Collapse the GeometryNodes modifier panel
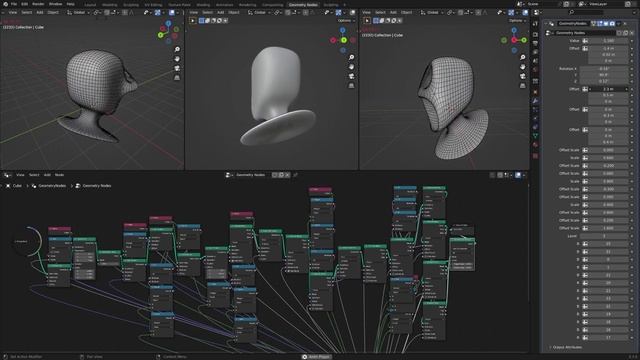Image resolution: width=640 pixels, height=360 pixels. point(546,24)
